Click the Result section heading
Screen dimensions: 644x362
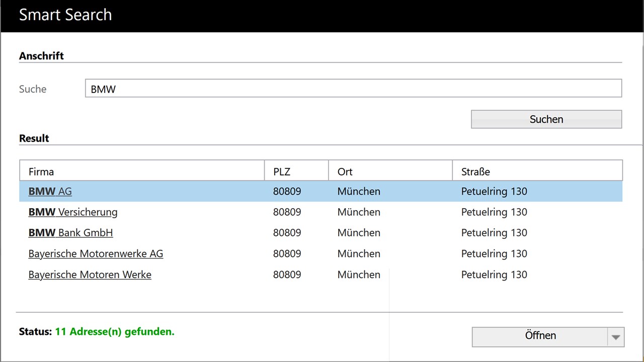coord(34,138)
